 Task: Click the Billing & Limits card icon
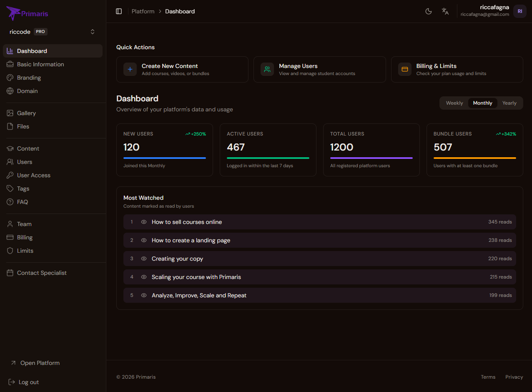pyautogui.click(x=404, y=69)
